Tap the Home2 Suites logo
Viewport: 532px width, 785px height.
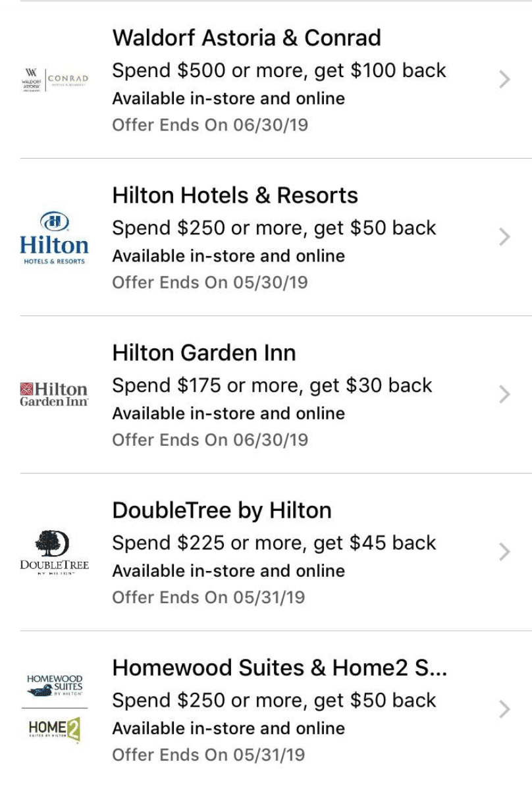tap(55, 729)
